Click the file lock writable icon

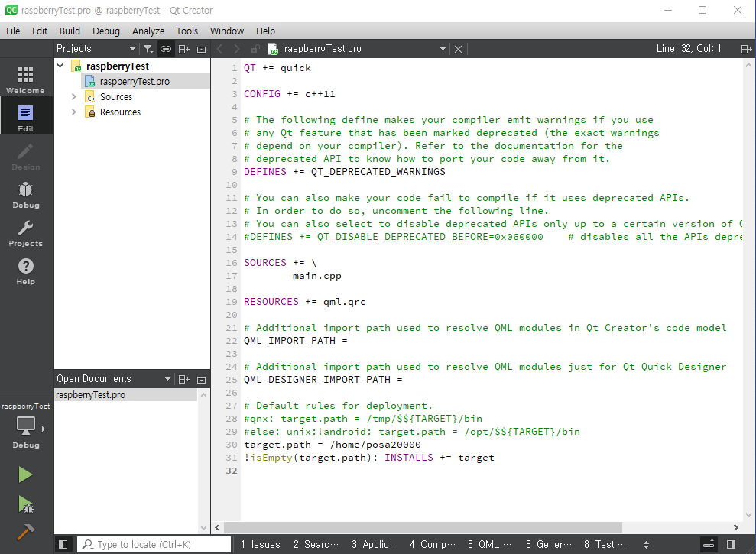click(255, 49)
